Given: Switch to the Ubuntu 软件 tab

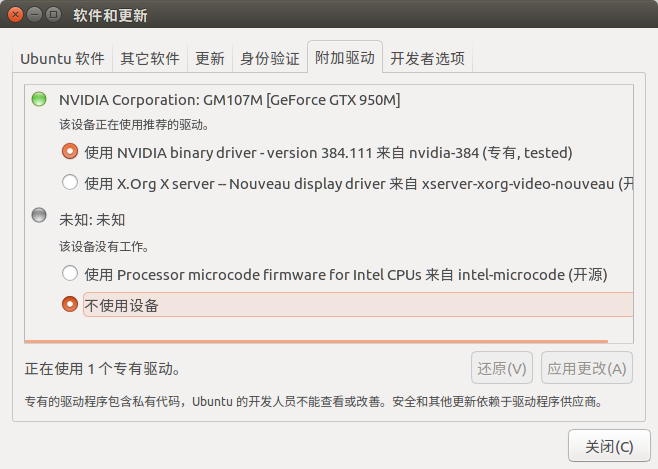Looking at the screenshot, I should coord(63,58).
